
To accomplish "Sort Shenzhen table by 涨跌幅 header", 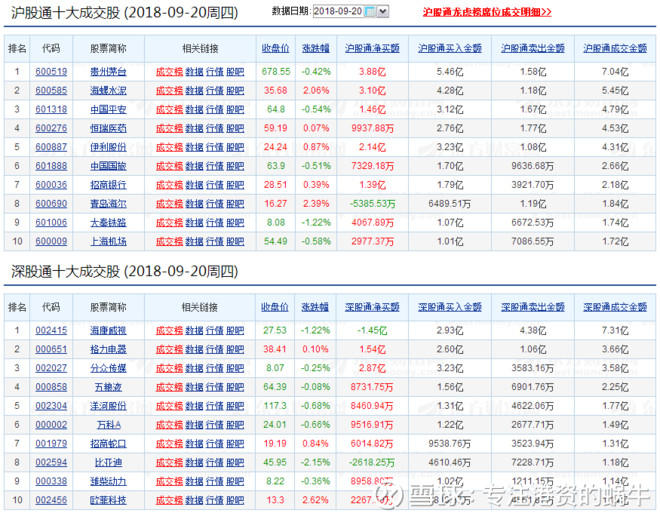I will tap(315, 307).
